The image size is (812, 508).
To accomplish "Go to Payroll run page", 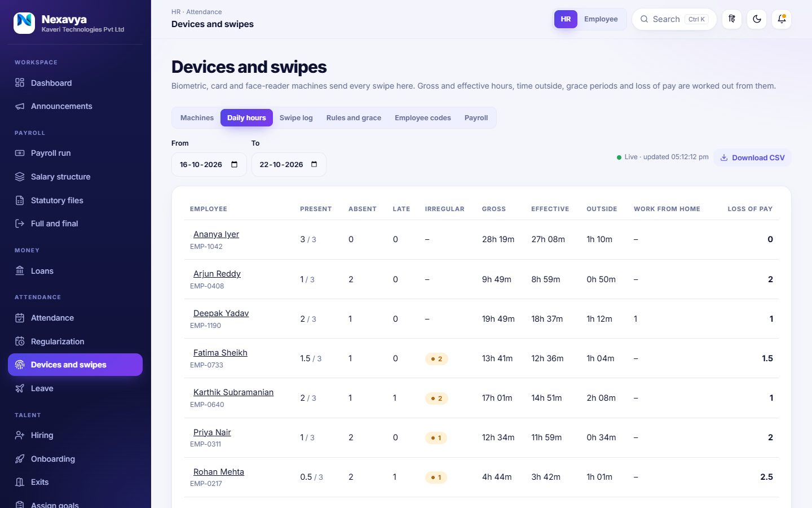I will (76, 153).
